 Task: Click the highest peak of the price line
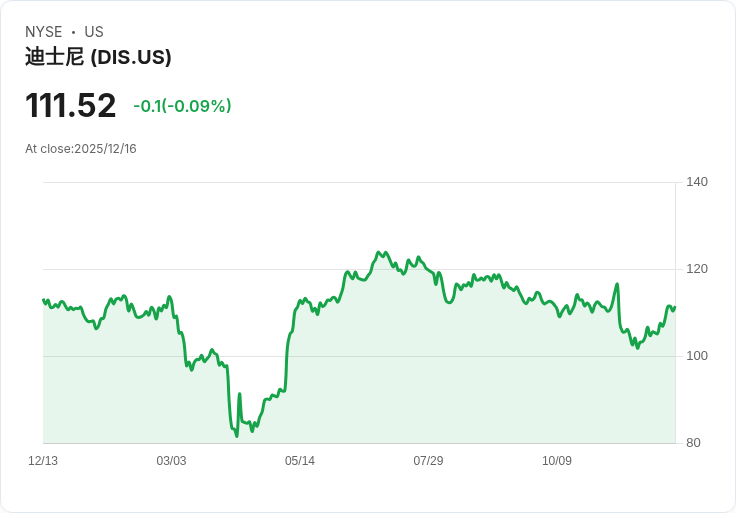[378, 252]
